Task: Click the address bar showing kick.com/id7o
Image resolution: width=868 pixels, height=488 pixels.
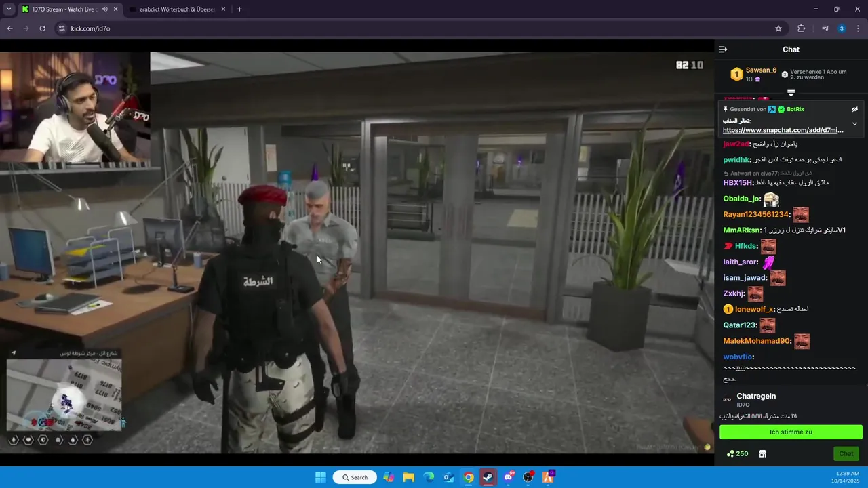Action: pyautogui.click(x=420, y=28)
